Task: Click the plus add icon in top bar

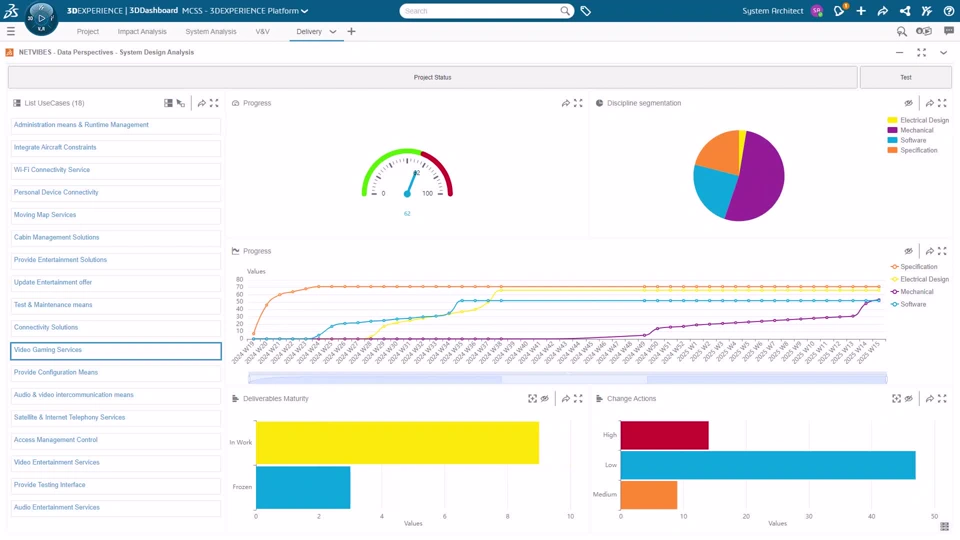Action: pos(861,10)
